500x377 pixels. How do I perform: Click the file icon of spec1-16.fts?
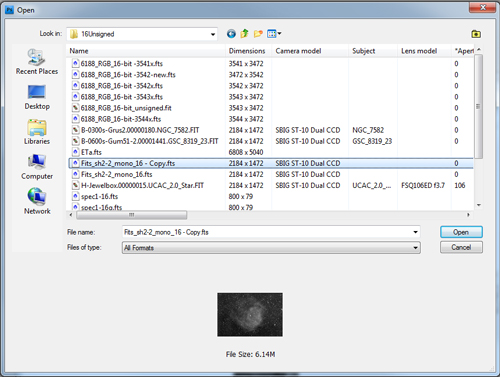click(x=76, y=196)
